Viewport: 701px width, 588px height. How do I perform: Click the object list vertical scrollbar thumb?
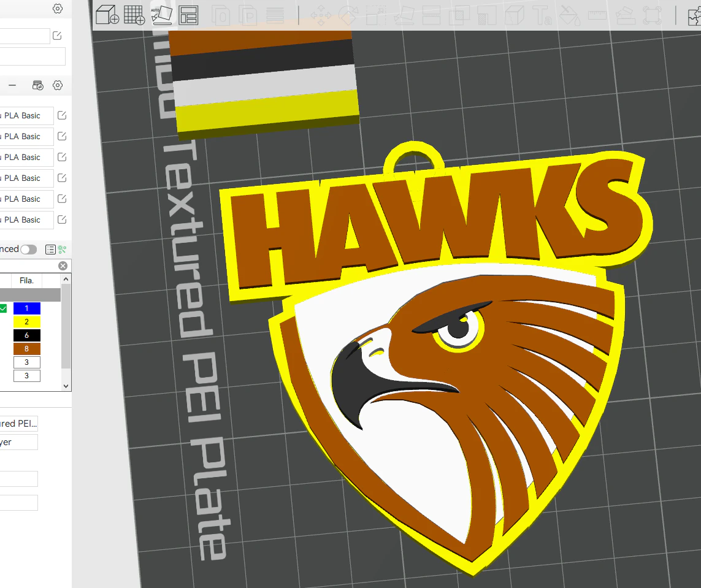click(66, 326)
